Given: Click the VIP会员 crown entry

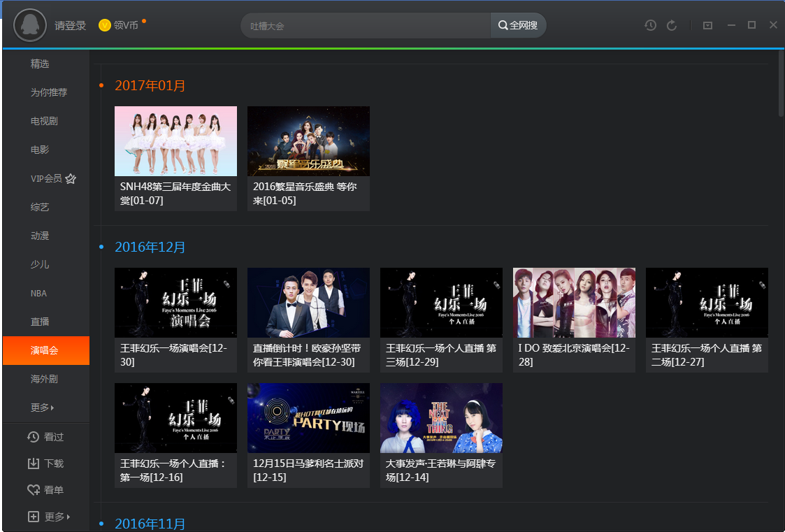Looking at the screenshot, I should [52, 178].
